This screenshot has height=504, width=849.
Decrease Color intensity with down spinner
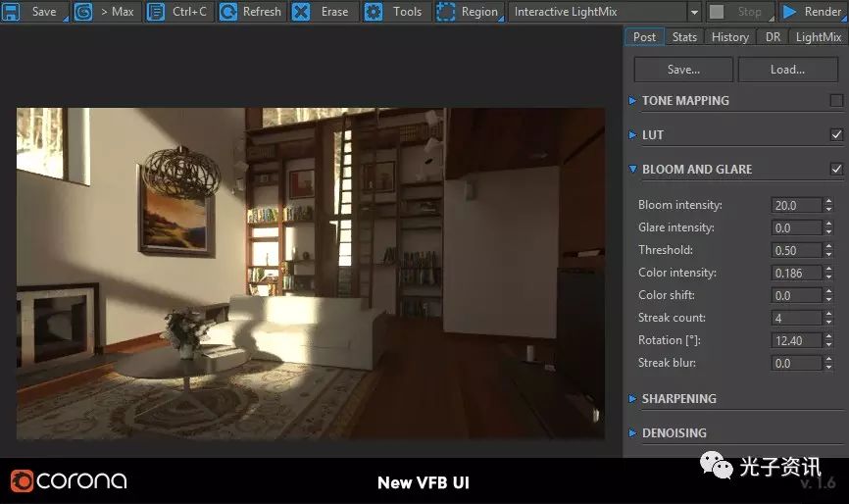tap(828, 277)
